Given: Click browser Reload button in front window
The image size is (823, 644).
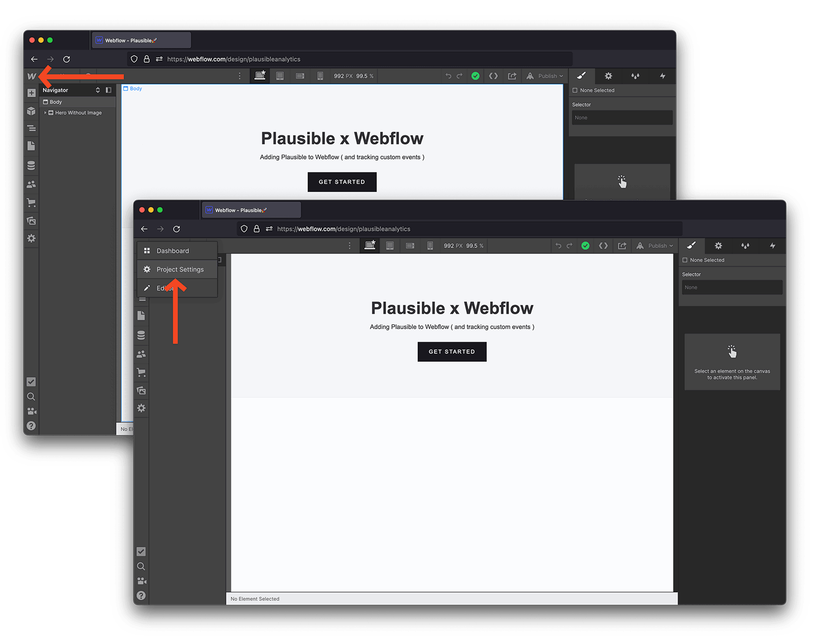Looking at the screenshot, I should coord(176,229).
